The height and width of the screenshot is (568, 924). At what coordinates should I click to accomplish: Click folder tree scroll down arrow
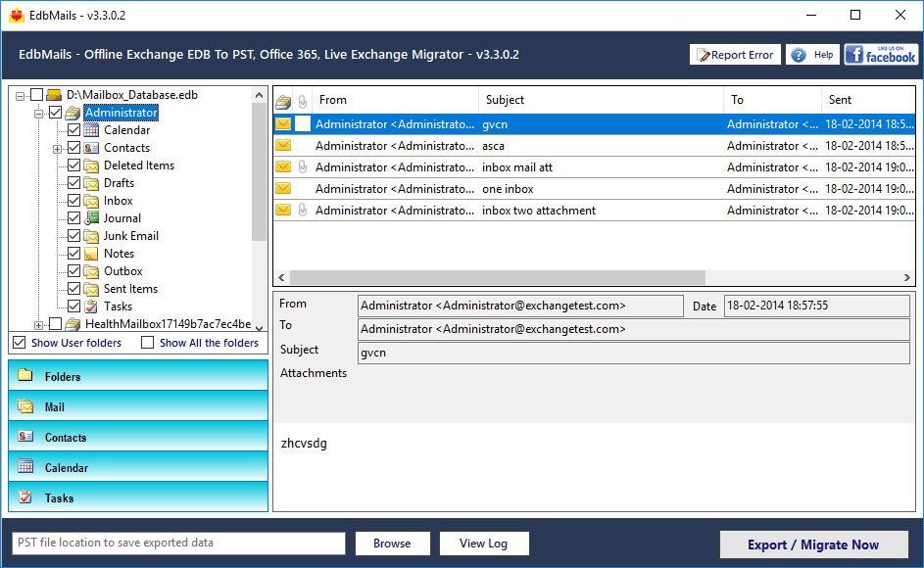point(259,328)
